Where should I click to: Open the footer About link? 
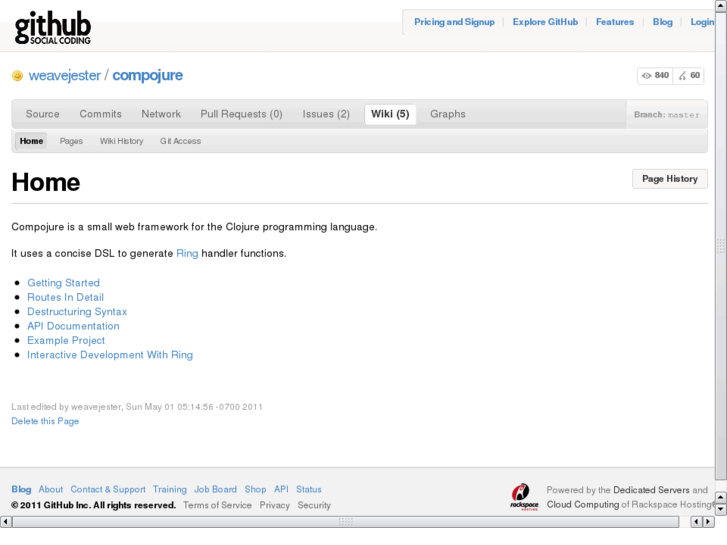coord(51,489)
